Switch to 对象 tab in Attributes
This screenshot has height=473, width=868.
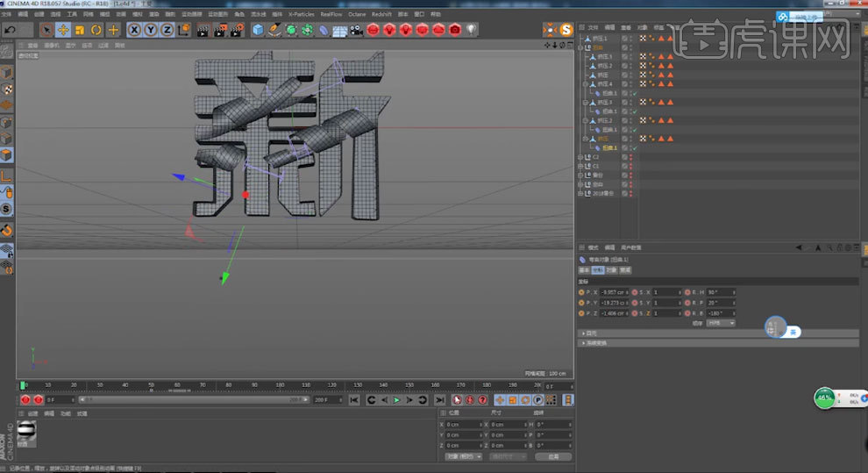pos(611,270)
